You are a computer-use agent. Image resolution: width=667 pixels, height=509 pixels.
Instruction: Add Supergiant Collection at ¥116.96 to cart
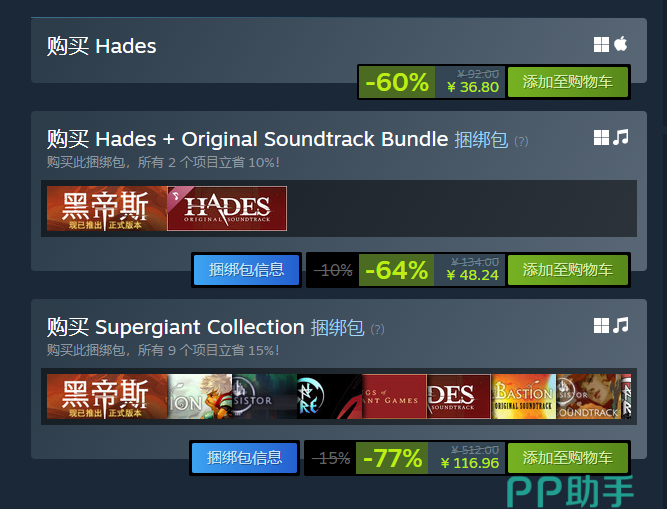(567, 458)
